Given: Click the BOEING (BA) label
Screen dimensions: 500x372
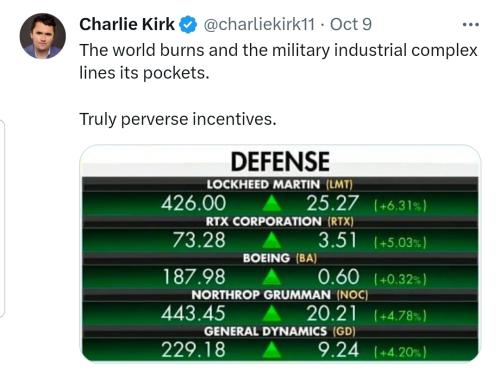Looking at the screenshot, I should (280, 258).
